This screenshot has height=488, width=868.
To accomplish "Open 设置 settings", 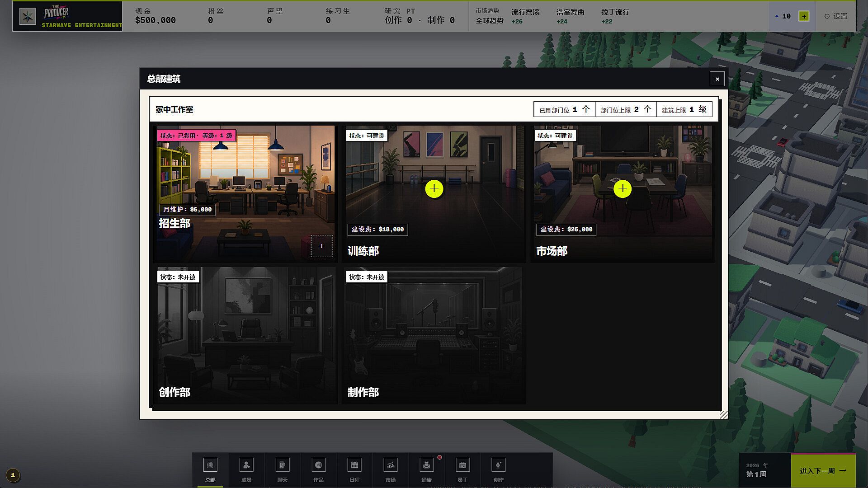I will pos(836,16).
